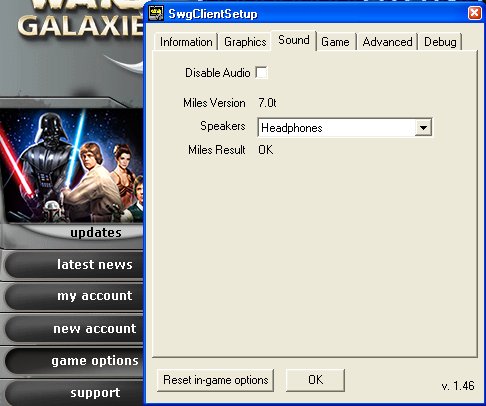The height and width of the screenshot is (406, 486).
Task: Switch to the Information tab
Action: [x=186, y=42]
